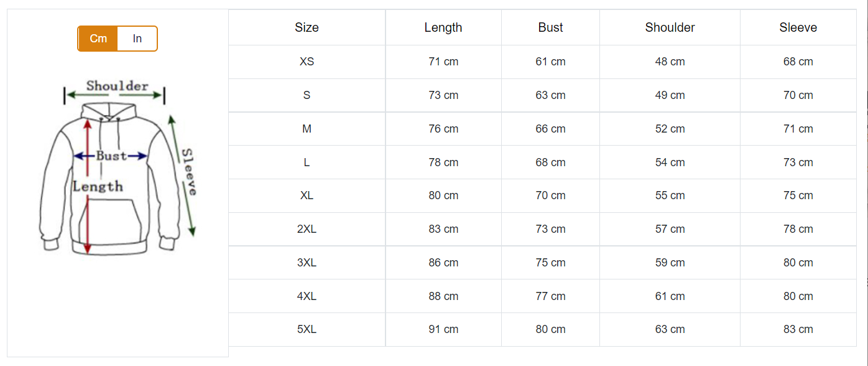This screenshot has width=868, height=366.
Task: Select the 5XL size row label
Action: [307, 329]
